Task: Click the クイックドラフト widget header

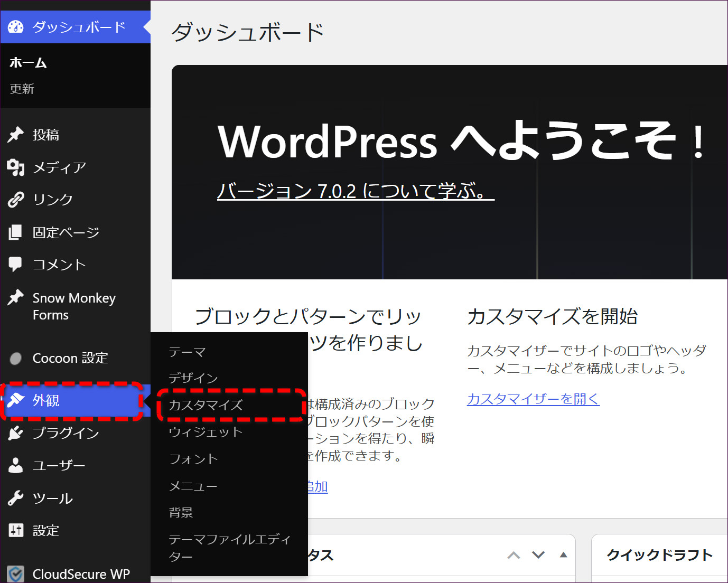Action: click(659, 555)
